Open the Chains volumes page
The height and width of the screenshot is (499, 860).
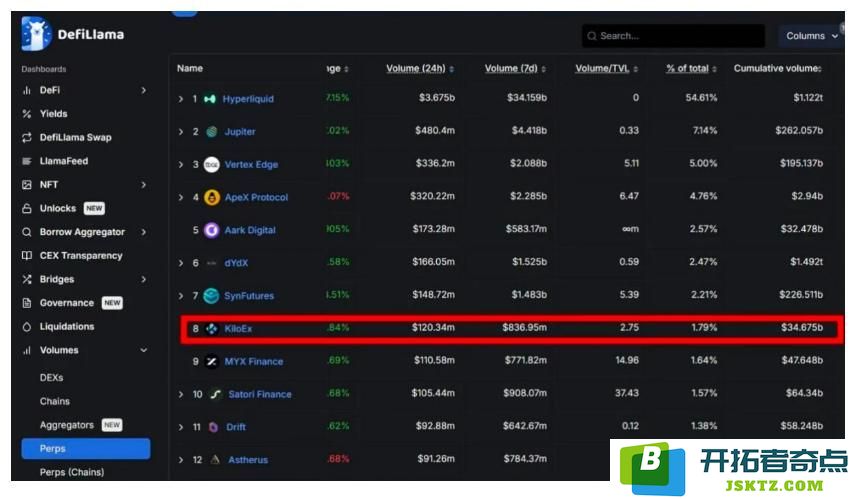(55, 401)
